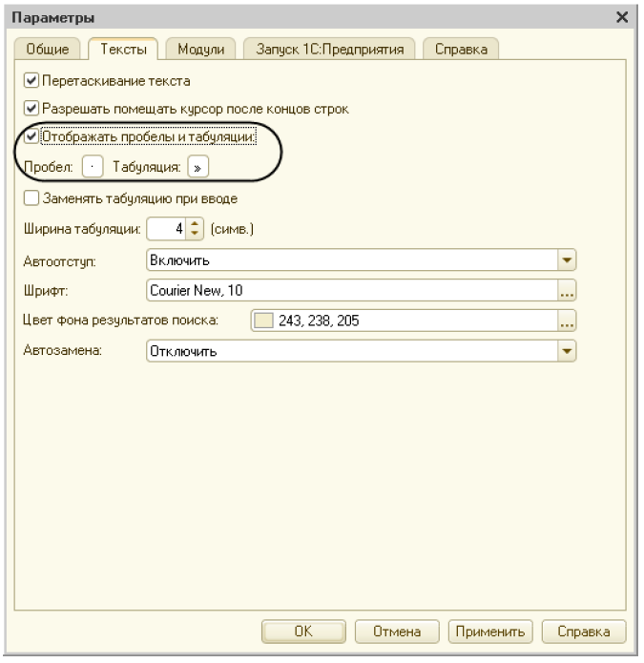This screenshot has height=663, width=644.
Task: Click the Ширина табуляции value field
Action: pyautogui.click(x=166, y=229)
